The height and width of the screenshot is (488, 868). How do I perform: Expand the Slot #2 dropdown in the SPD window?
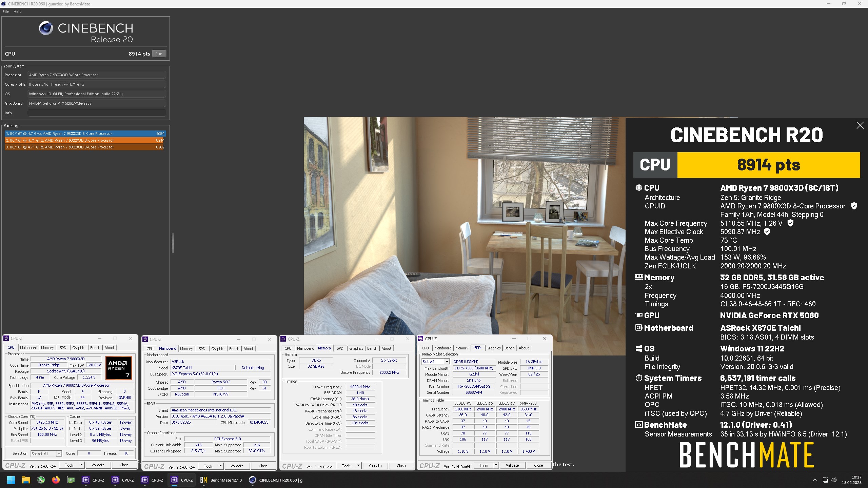tap(447, 362)
